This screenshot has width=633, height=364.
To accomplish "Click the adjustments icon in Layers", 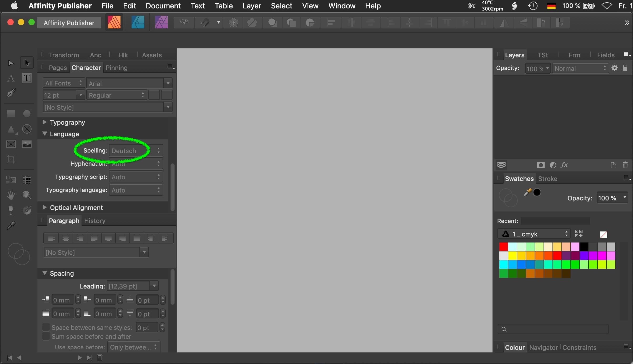I will (x=553, y=165).
